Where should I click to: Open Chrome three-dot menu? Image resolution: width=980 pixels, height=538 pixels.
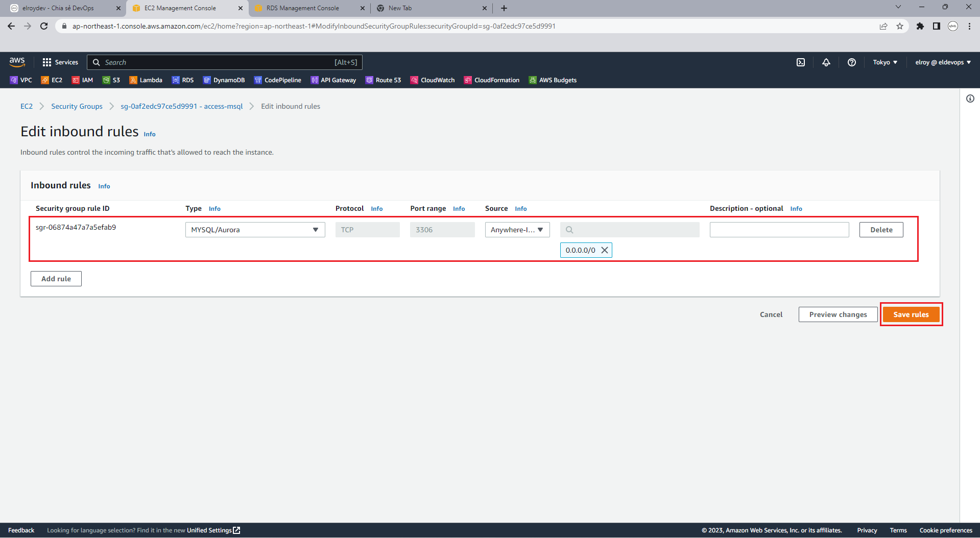[969, 26]
